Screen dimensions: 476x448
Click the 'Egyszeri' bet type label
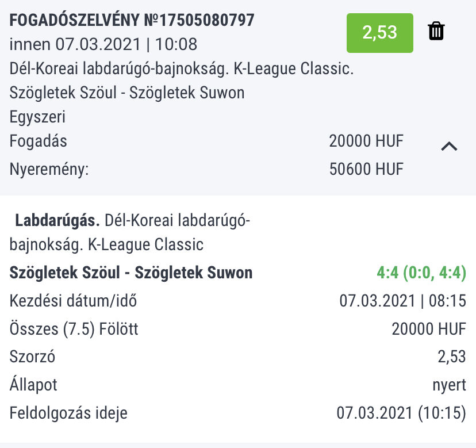point(37,117)
